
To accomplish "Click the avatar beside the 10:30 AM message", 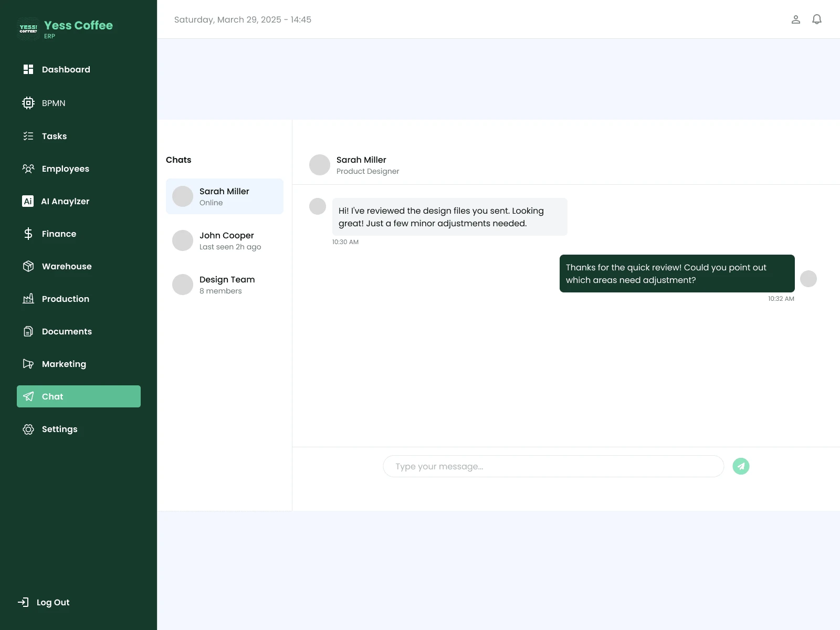I will point(318,206).
